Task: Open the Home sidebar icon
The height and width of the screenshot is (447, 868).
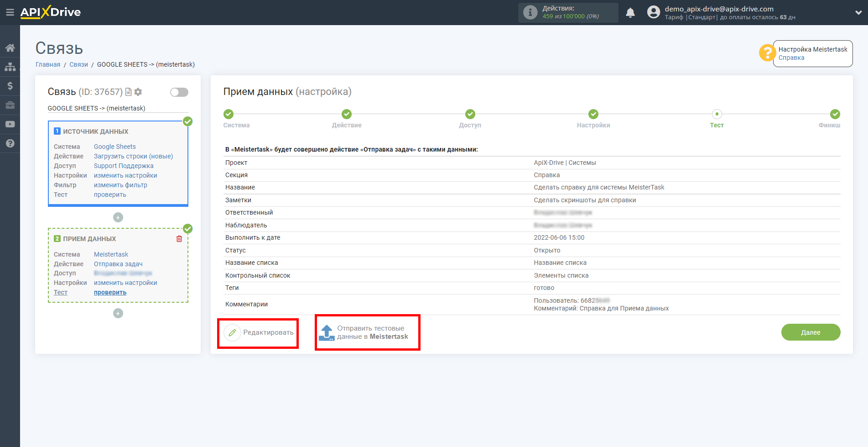Action: [10, 48]
